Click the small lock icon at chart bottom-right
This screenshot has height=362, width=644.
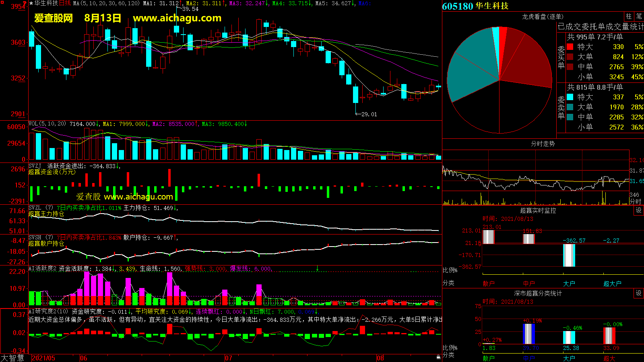point(438,357)
